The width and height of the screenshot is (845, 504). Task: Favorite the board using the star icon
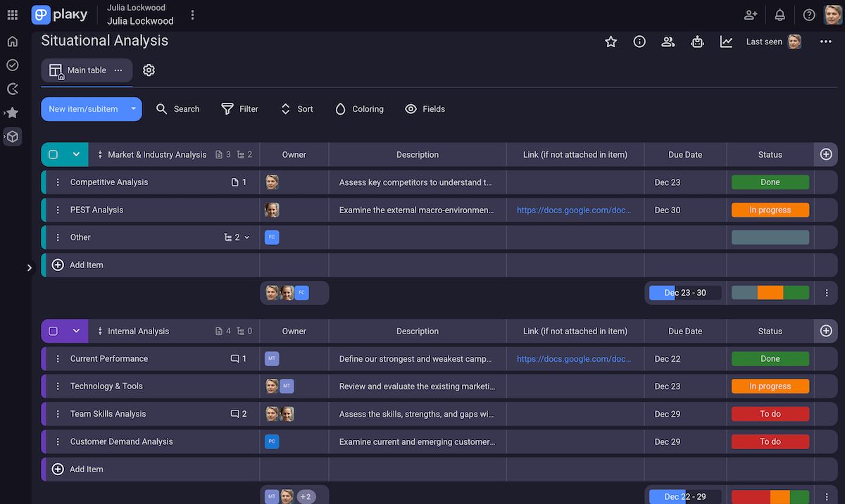(x=611, y=42)
